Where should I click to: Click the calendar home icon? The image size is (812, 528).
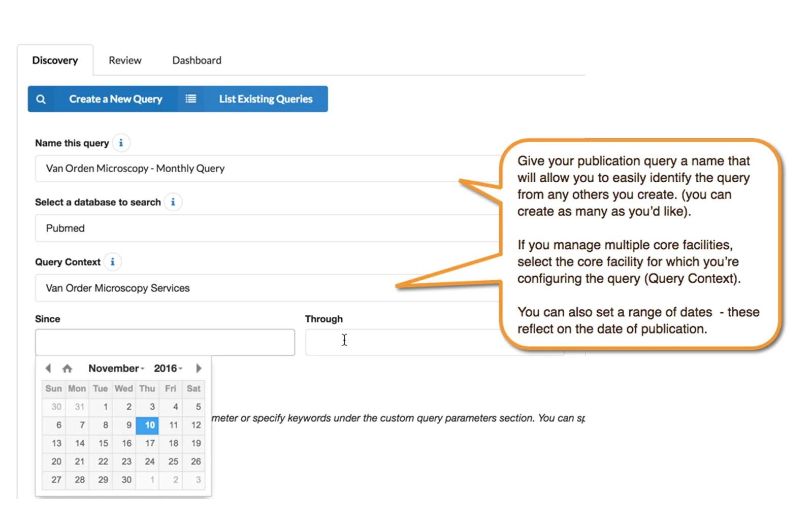[67, 368]
